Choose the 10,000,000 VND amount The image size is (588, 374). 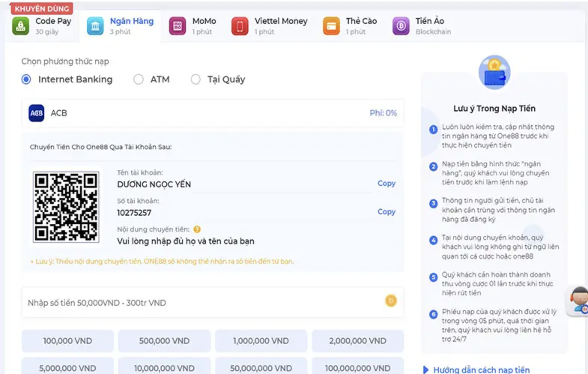[164, 367]
